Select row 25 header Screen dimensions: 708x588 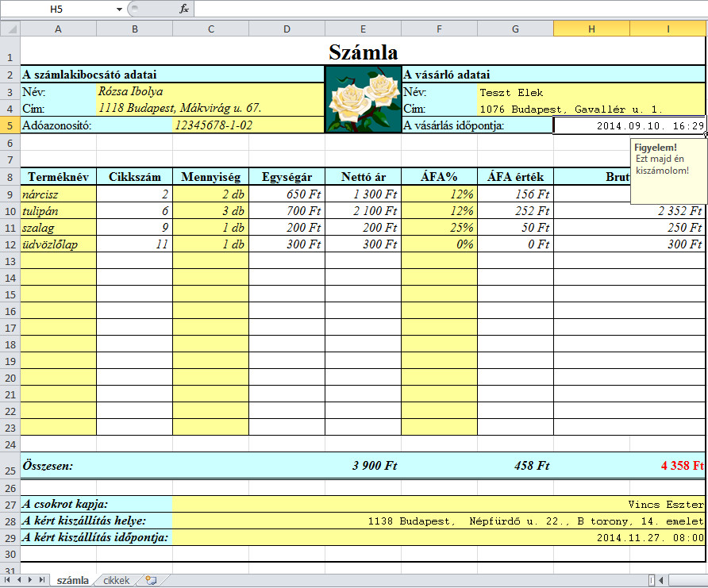(10, 465)
